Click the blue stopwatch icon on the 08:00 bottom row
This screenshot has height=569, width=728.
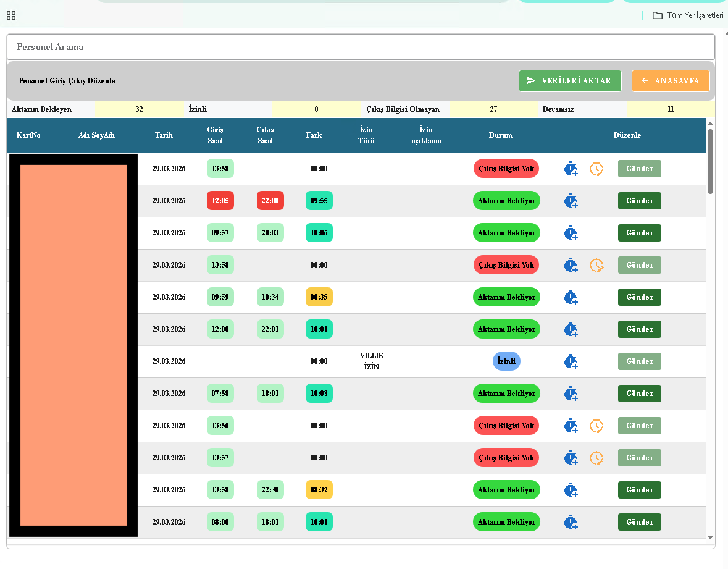[x=570, y=521]
